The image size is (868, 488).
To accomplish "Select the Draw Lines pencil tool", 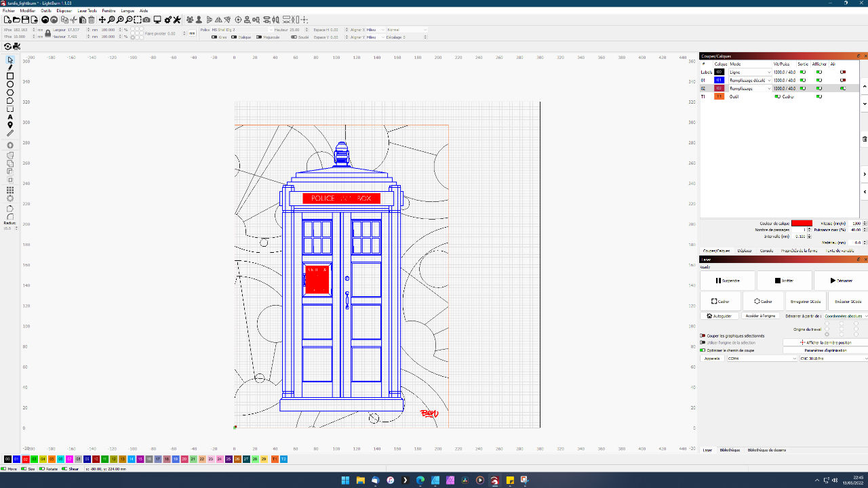I will (x=10, y=68).
